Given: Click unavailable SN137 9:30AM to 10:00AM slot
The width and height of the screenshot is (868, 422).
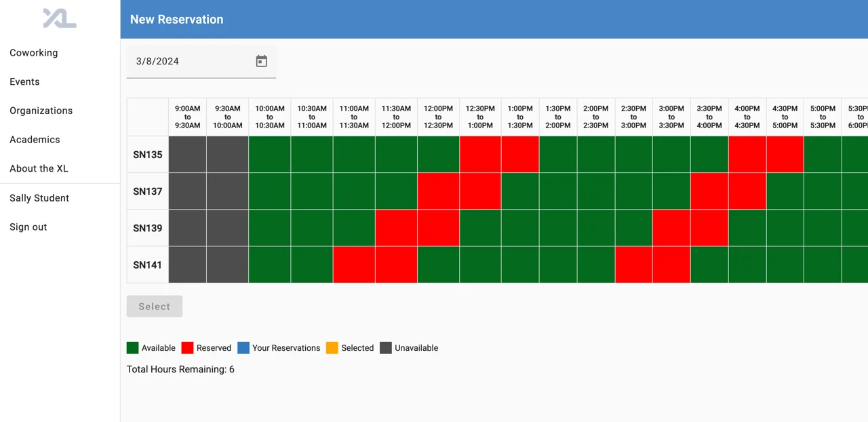Looking at the screenshot, I should click(227, 191).
